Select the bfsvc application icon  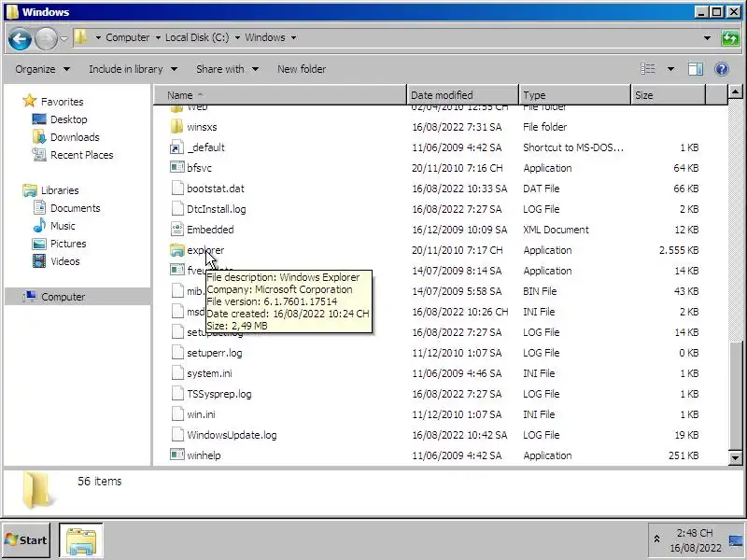pos(176,168)
